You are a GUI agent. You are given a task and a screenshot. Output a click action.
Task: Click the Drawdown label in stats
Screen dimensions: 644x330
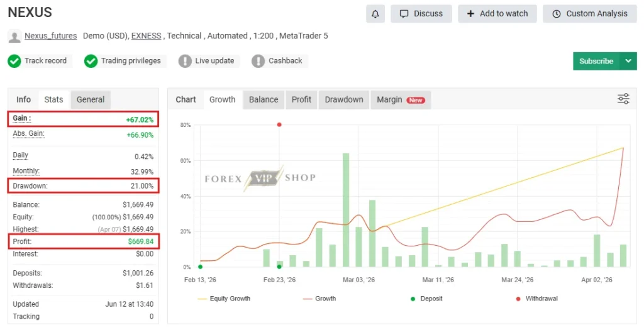[x=30, y=186]
